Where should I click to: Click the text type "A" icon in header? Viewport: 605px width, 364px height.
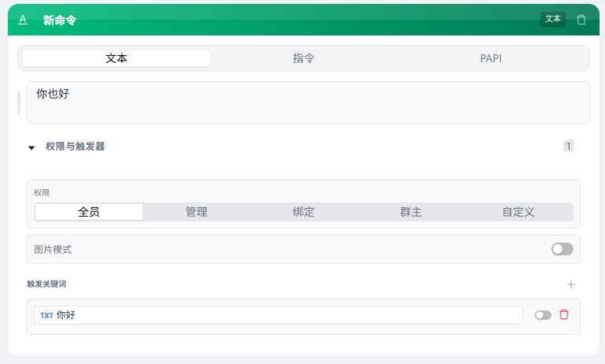(x=23, y=20)
